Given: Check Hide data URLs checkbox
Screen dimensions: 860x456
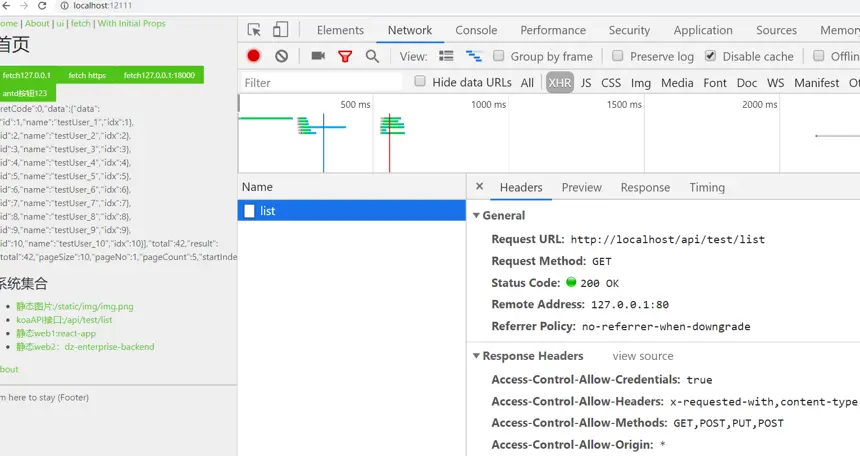Looking at the screenshot, I should tap(420, 81).
